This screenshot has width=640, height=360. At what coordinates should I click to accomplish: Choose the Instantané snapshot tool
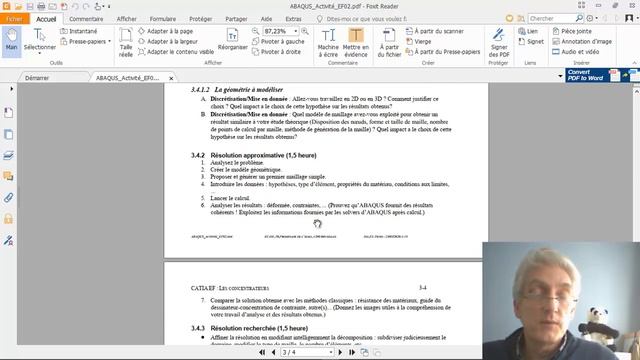79,31
